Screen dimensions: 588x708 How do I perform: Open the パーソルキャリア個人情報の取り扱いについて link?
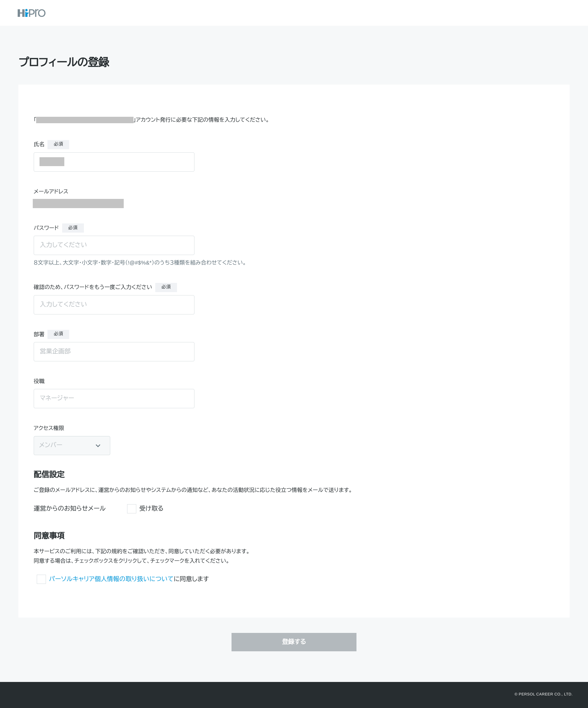coord(111,579)
